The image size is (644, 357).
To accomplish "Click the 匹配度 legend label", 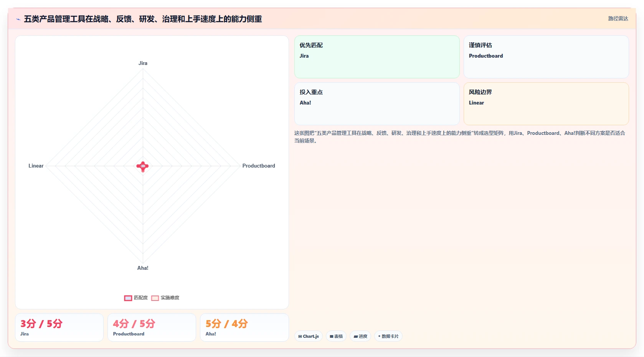I will pyautogui.click(x=141, y=298).
